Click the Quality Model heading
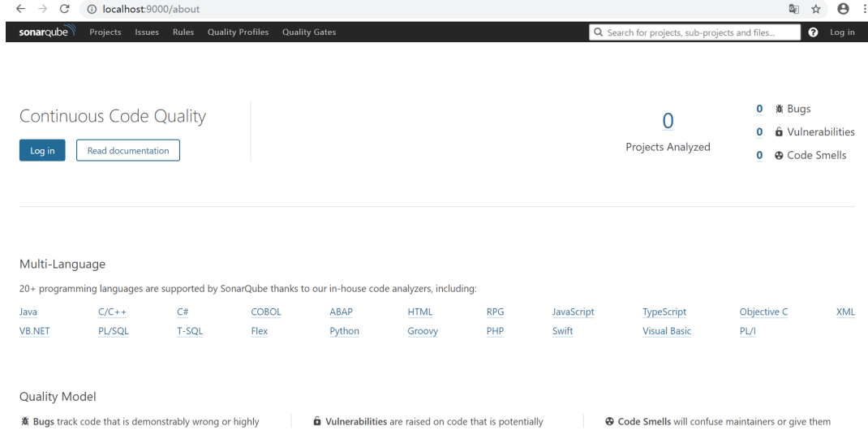Viewport: 868px width, 439px height. (x=58, y=396)
